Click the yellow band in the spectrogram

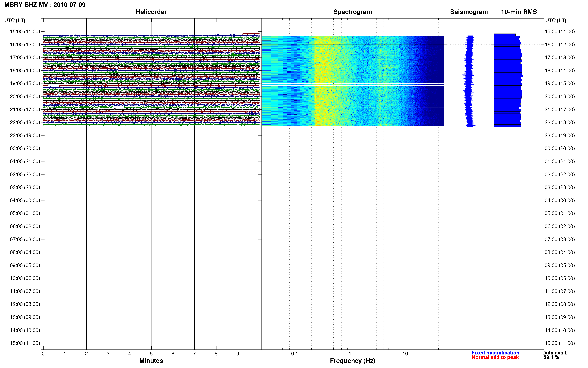click(x=327, y=81)
